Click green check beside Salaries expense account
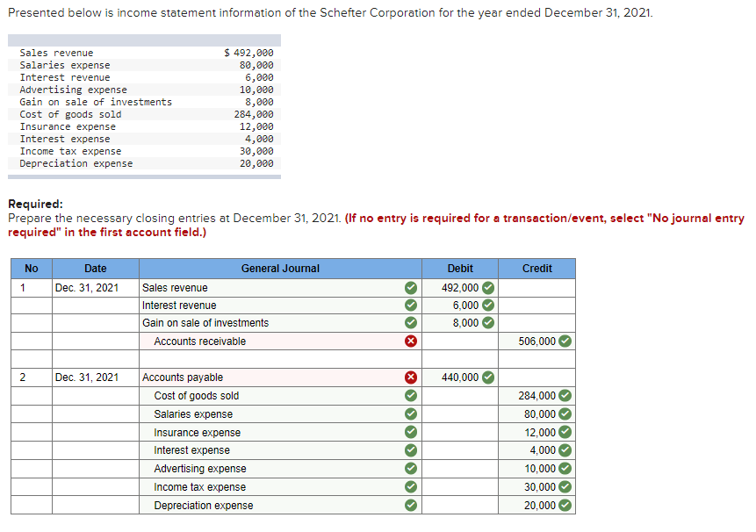This screenshot has height=532, width=756. (x=411, y=414)
